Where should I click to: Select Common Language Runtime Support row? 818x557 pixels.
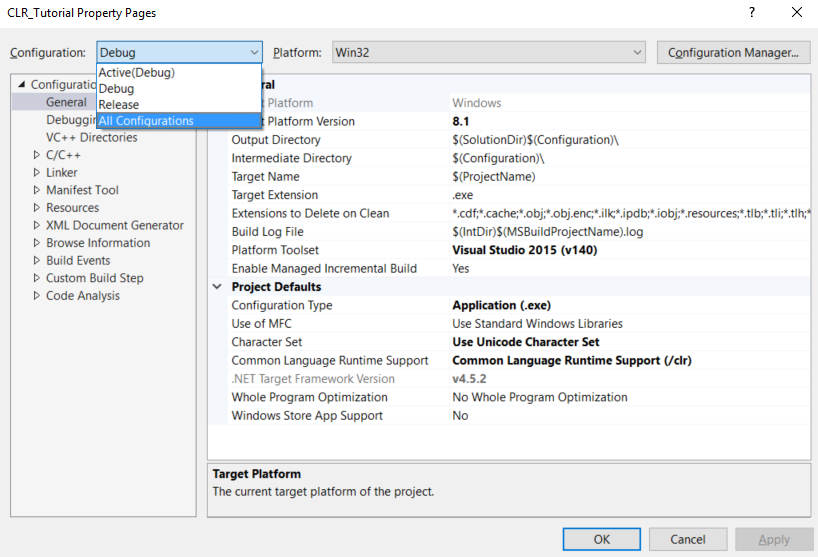point(331,360)
